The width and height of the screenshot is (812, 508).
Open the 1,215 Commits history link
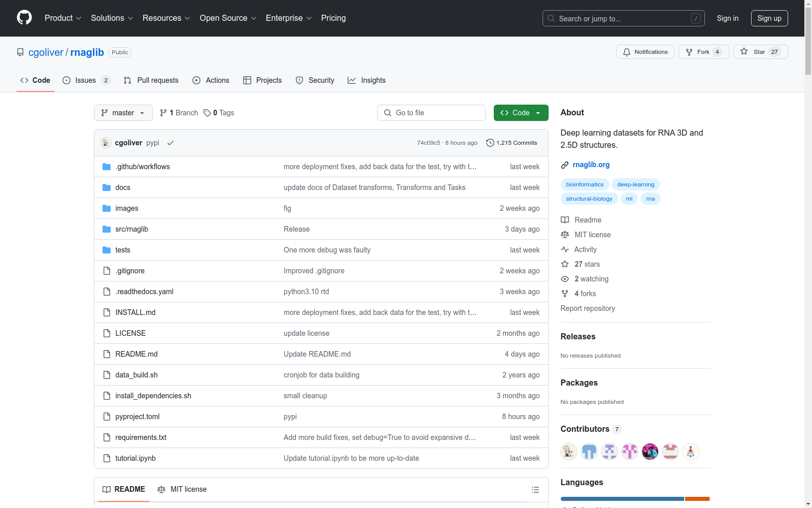[512, 143]
